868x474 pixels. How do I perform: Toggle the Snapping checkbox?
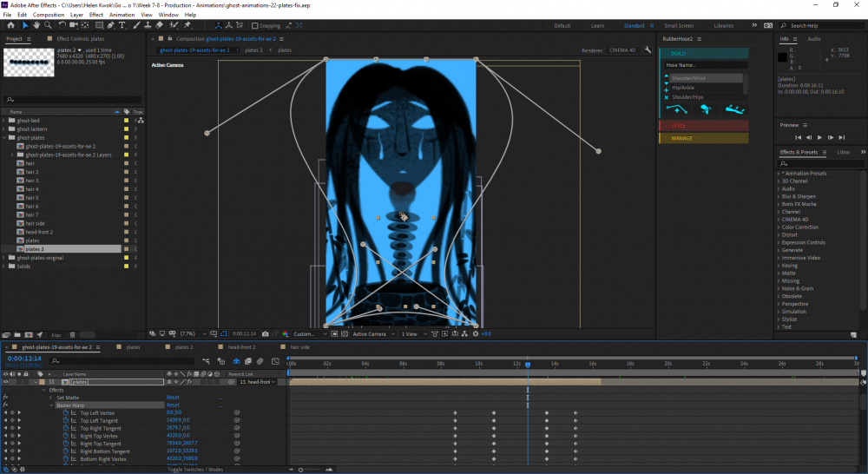pos(255,25)
